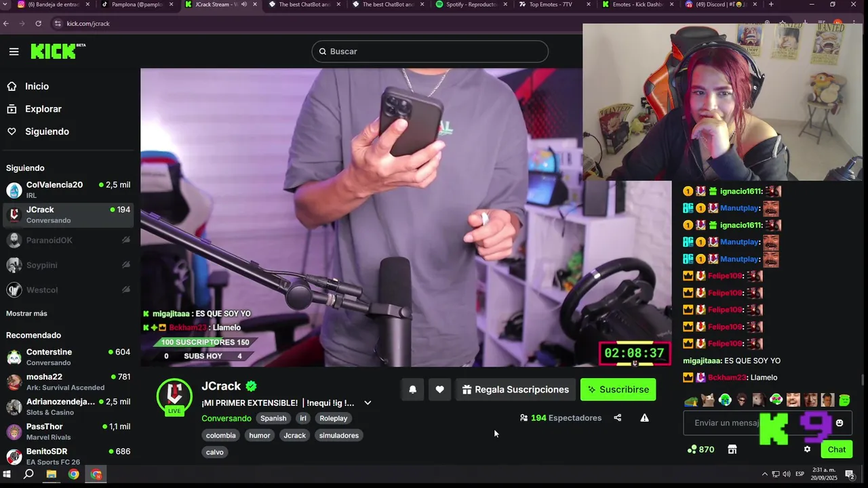
Task: Click JCrack live avatar
Action: [x=174, y=396]
